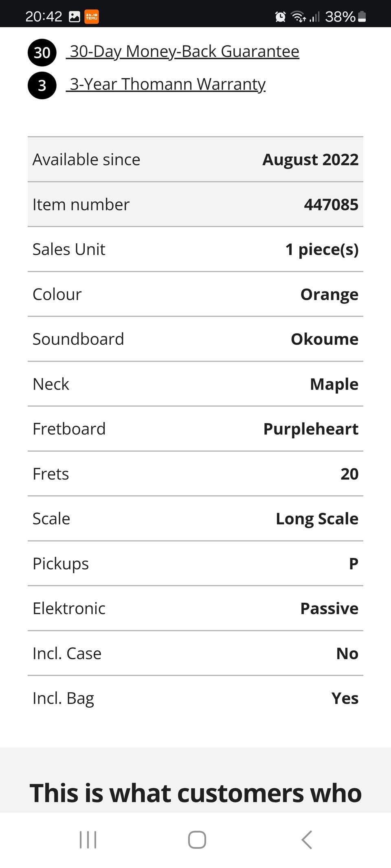Open recent apps with three-bar navigation icon

point(88,840)
